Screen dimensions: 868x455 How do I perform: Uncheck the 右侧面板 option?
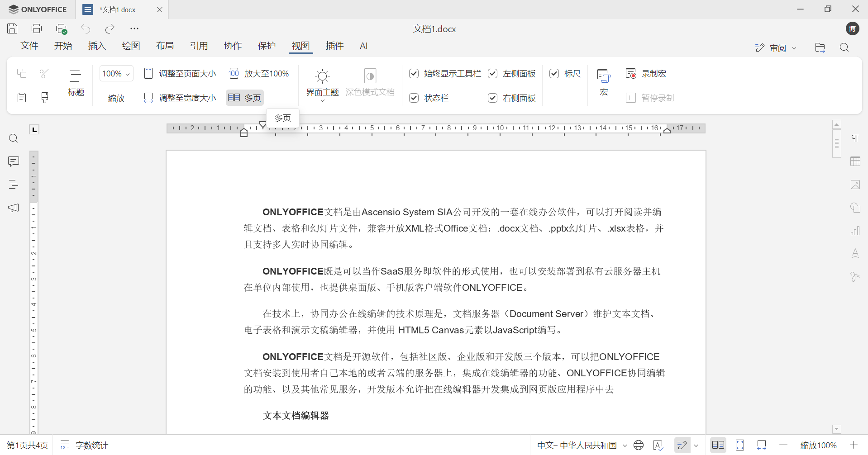click(x=493, y=98)
